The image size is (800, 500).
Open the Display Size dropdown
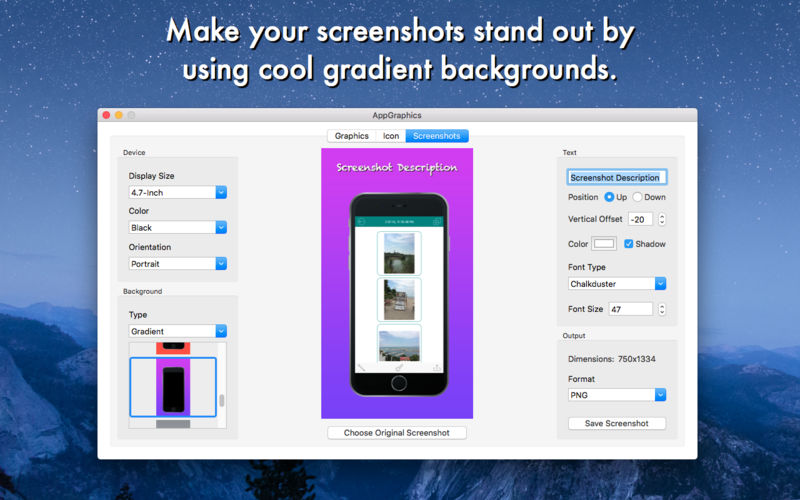point(178,192)
